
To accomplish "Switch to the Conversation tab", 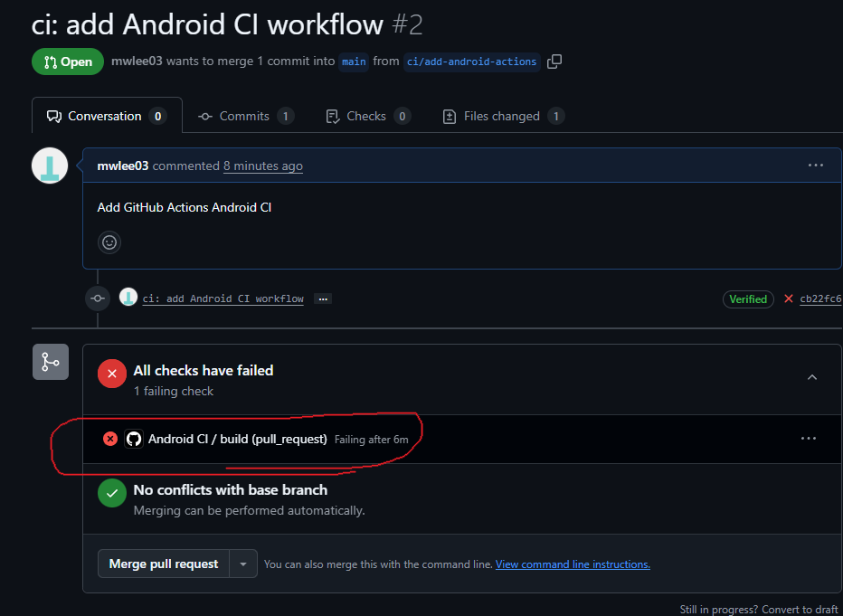I will click(x=107, y=116).
